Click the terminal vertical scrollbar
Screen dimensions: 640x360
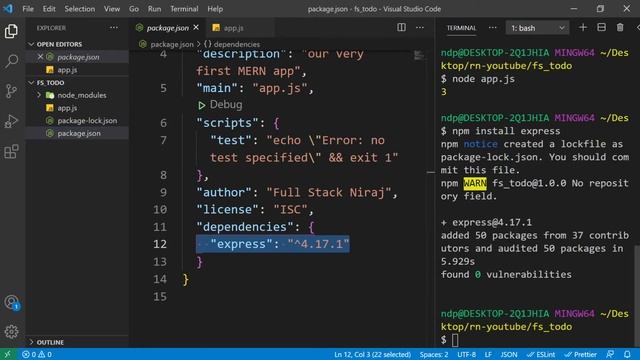(637, 296)
